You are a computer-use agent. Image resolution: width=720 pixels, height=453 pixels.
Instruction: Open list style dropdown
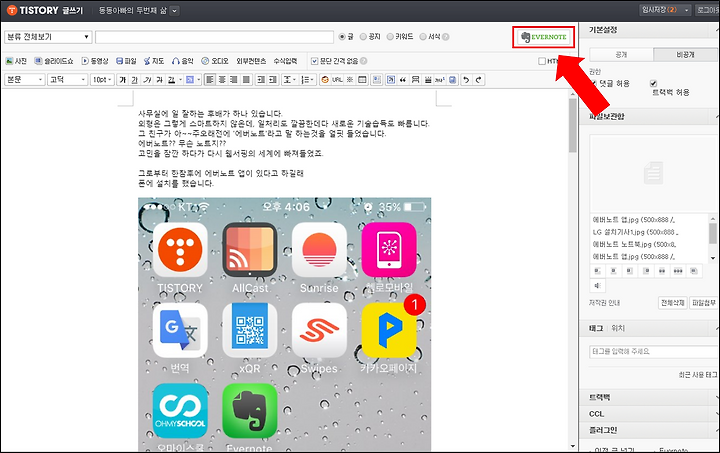307,80
